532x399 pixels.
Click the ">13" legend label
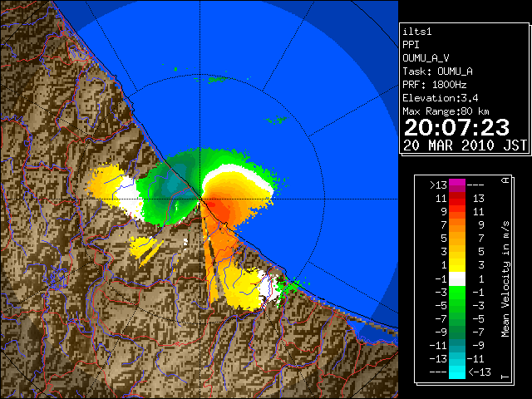click(438, 185)
